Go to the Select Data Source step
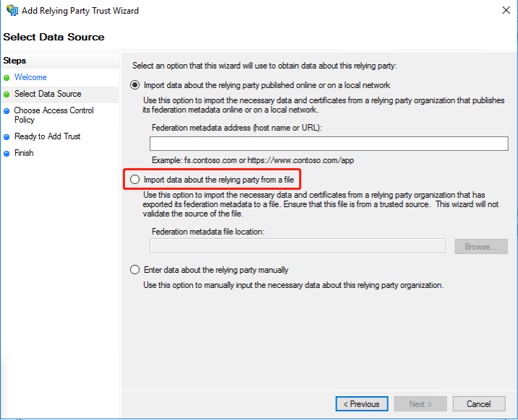518x420 pixels. [x=48, y=94]
